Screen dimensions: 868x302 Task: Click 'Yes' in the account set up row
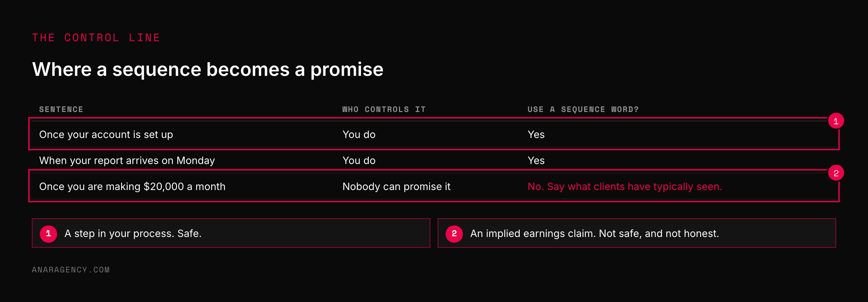click(536, 134)
